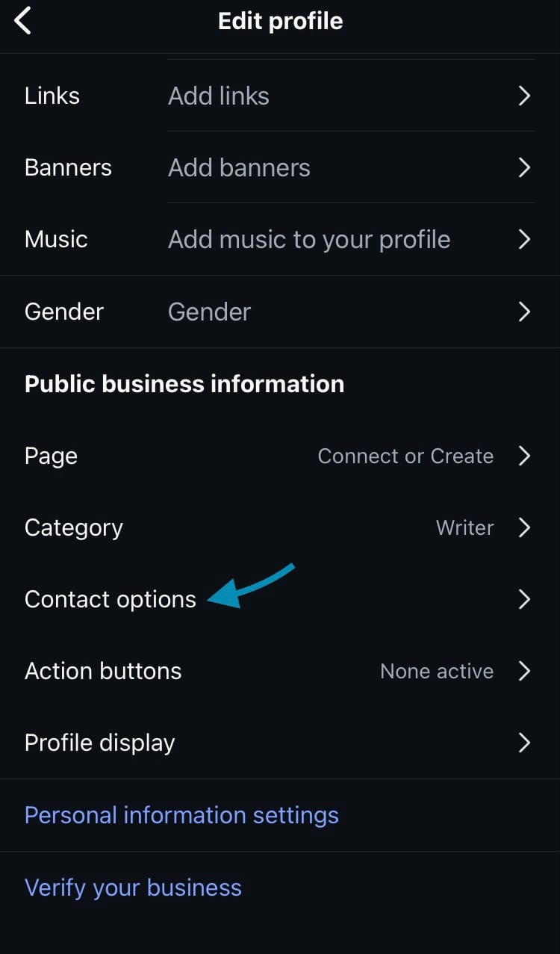This screenshot has width=560, height=954.
Task: Tap the Verify your business link
Action: [x=133, y=888]
